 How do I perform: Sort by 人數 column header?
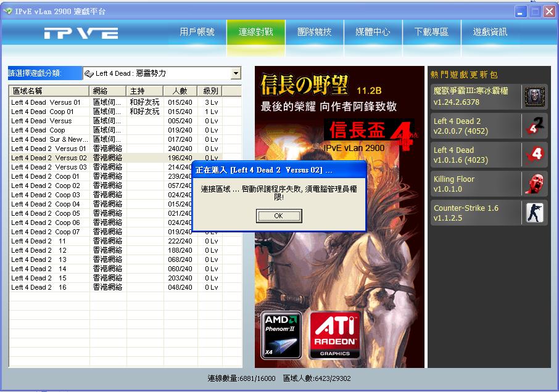coord(180,91)
